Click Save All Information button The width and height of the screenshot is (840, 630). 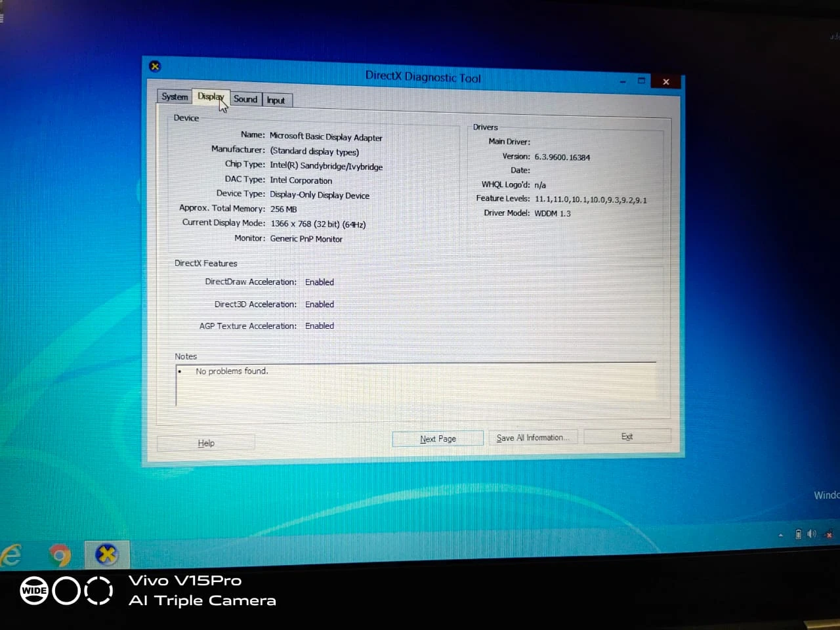[532, 438]
